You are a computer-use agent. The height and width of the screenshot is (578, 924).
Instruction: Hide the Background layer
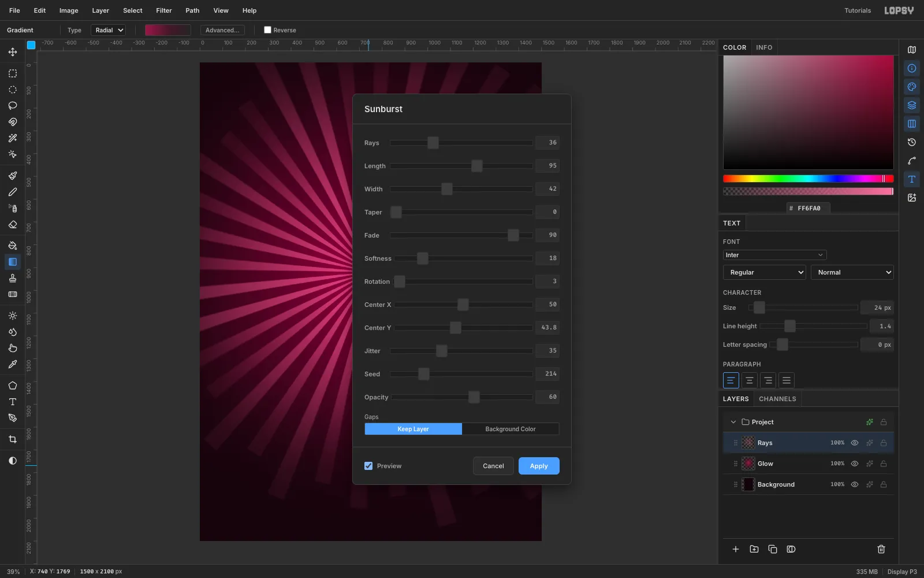click(x=855, y=484)
